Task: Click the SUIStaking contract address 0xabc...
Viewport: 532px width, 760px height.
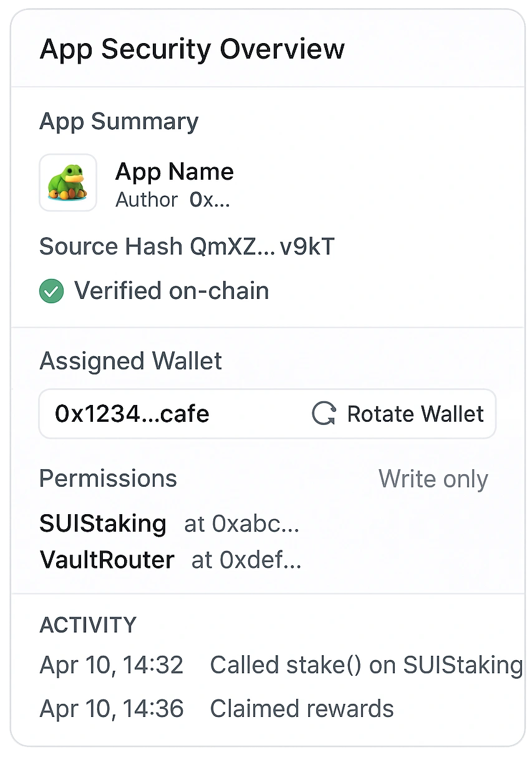Action: (241, 524)
